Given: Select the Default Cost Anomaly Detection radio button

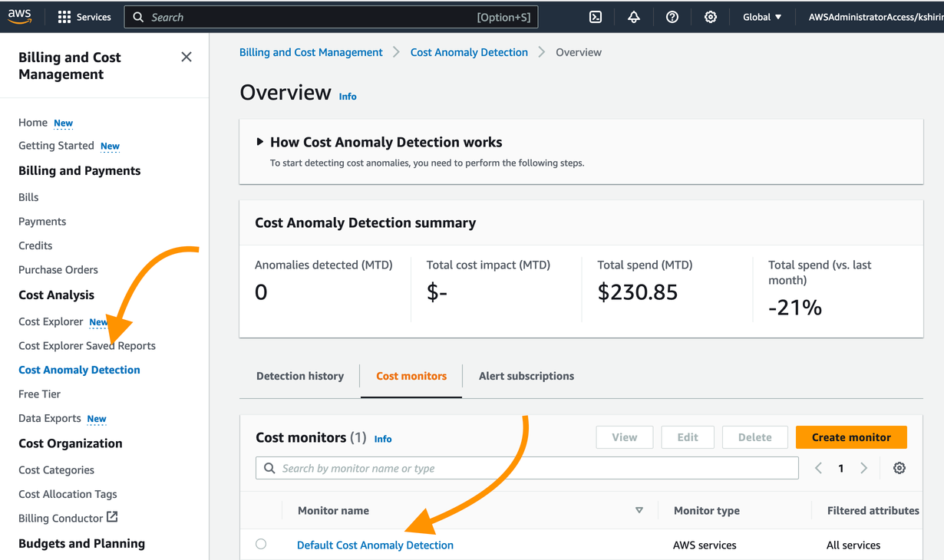Looking at the screenshot, I should tap(261, 544).
